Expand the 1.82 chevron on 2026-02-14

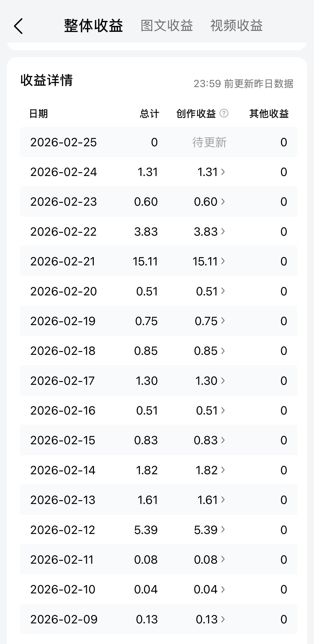tap(223, 470)
